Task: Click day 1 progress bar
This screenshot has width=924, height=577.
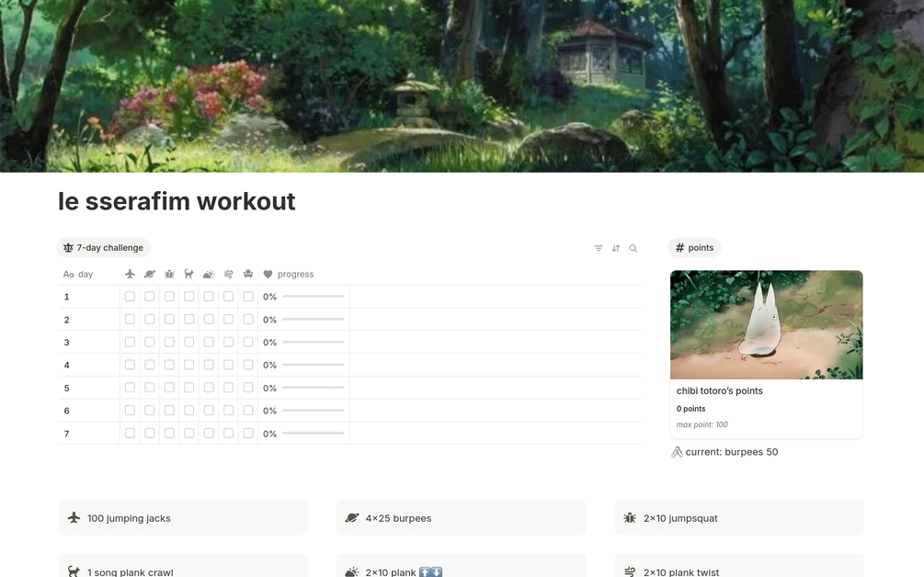Action: pyautogui.click(x=313, y=296)
